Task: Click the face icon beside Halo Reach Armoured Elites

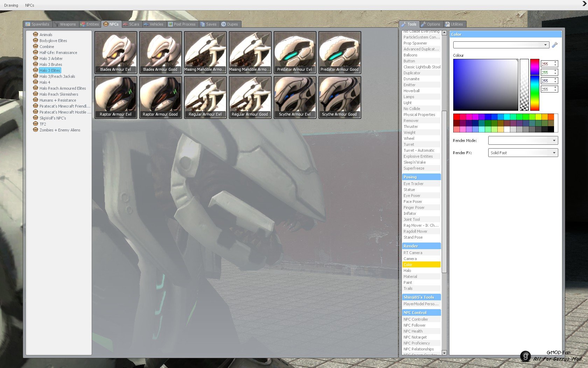Action: tap(35, 88)
